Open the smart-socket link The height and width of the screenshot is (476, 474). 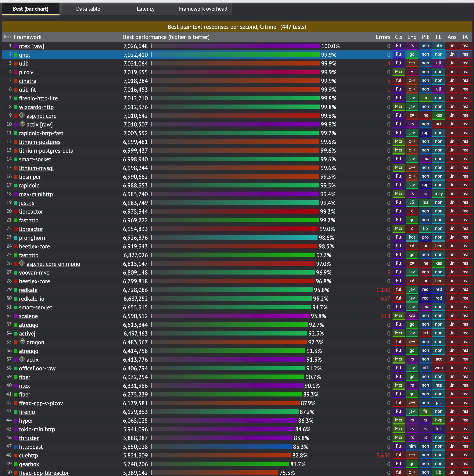point(35,159)
